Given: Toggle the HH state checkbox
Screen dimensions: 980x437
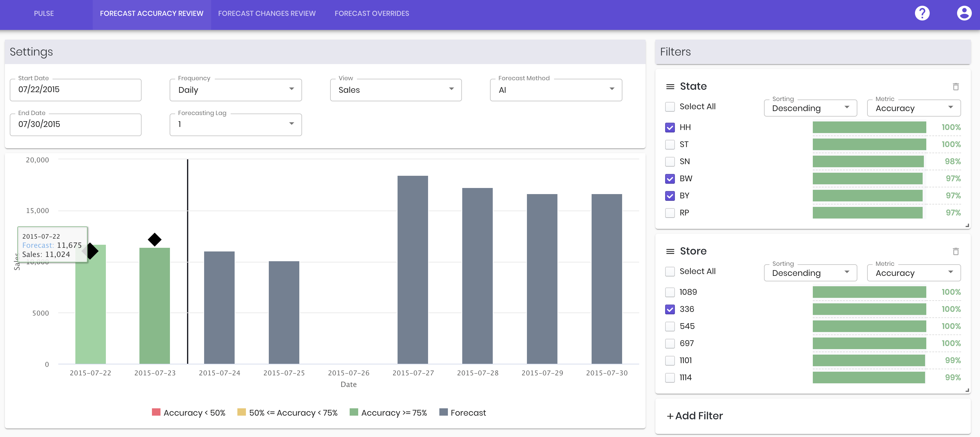Looking at the screenshot, I should click(x=670, y=128).
